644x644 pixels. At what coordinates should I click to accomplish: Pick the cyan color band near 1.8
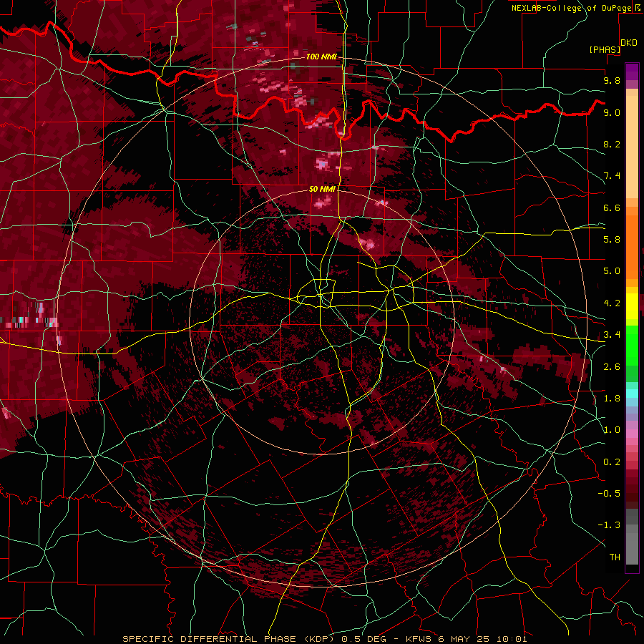coord(632,394)
